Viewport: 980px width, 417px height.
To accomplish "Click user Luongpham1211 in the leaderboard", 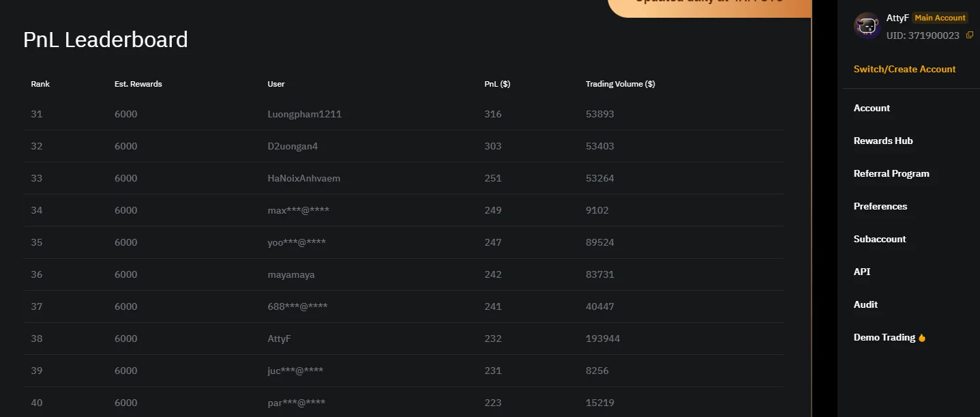I will [304, 114].
